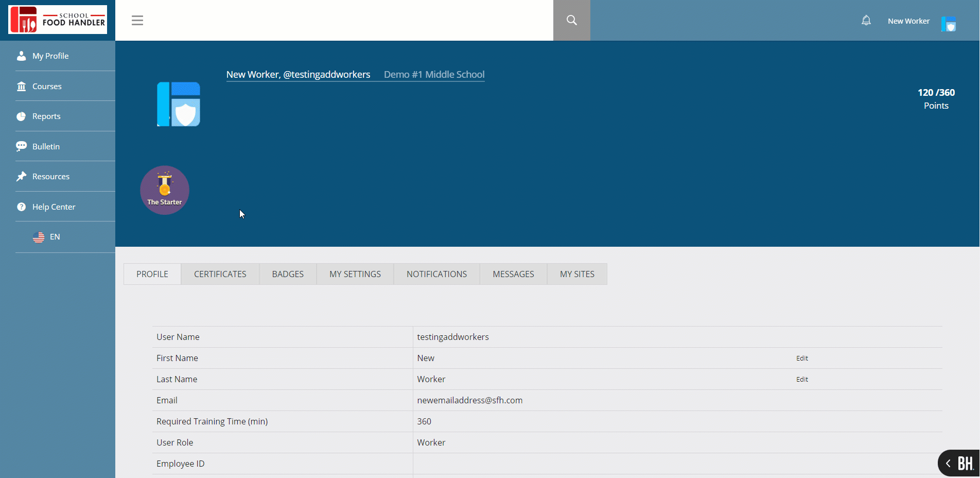Edit the First Name field
This screenshot has height=478, width=980.
coord(802,358)
